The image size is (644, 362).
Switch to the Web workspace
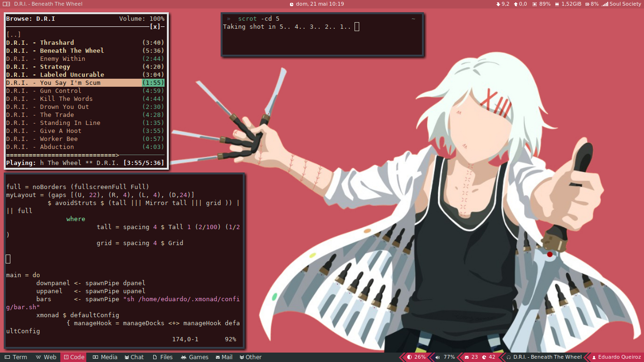click(x=46, y=357)
